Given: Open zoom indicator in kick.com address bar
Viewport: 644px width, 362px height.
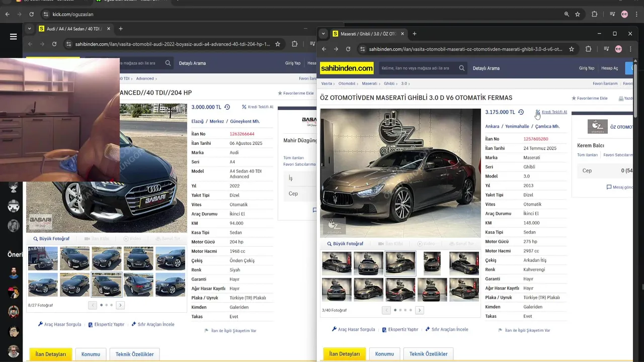Looking at the screenshot, I should point(567,14).
